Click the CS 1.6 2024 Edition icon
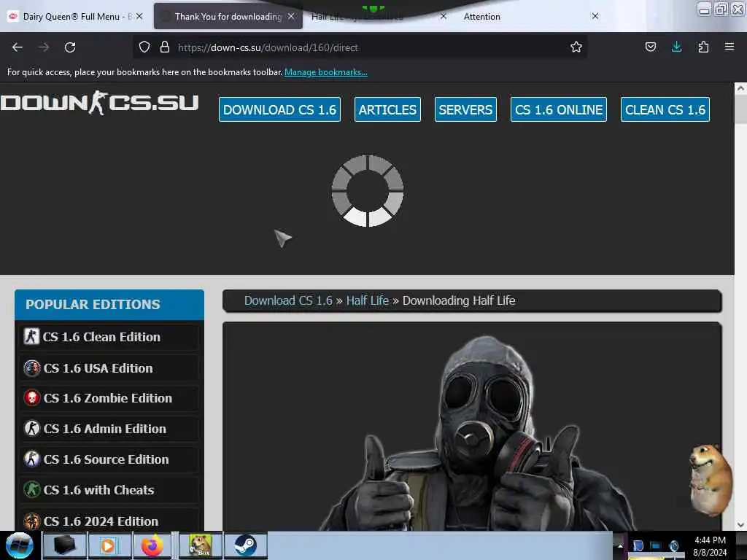Viewport: 747px width, 560px height. 32,521
